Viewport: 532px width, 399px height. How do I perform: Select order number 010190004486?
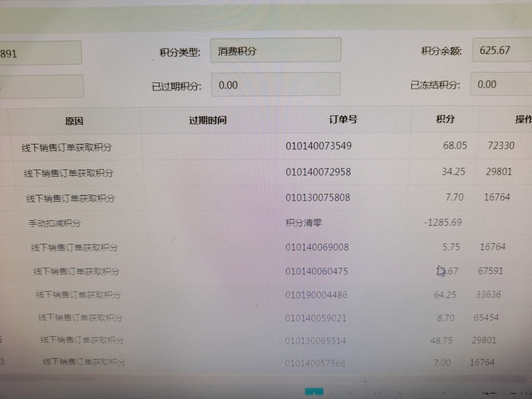[x=316, y=295]
